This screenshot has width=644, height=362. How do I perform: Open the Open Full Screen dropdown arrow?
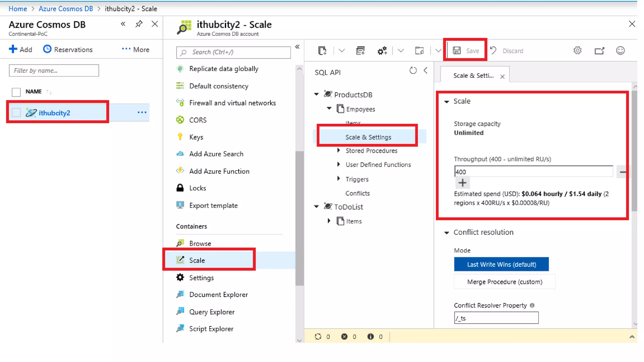438,51
